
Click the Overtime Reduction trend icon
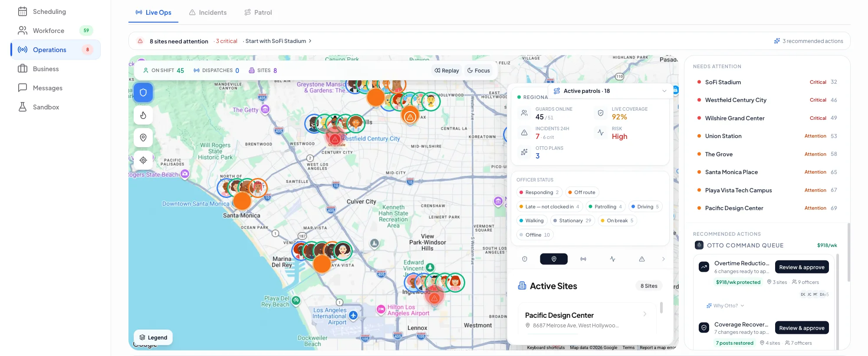(x=704, y=267)
